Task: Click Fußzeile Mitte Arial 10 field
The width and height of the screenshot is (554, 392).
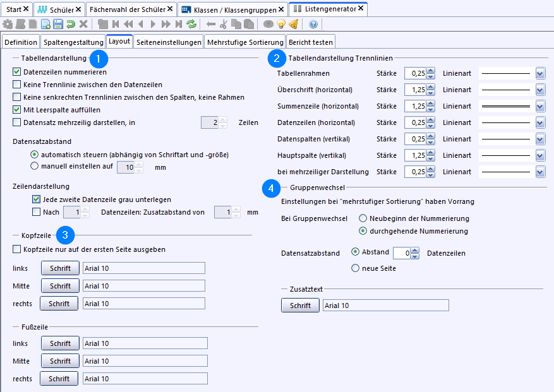Action: pos(145,361)
